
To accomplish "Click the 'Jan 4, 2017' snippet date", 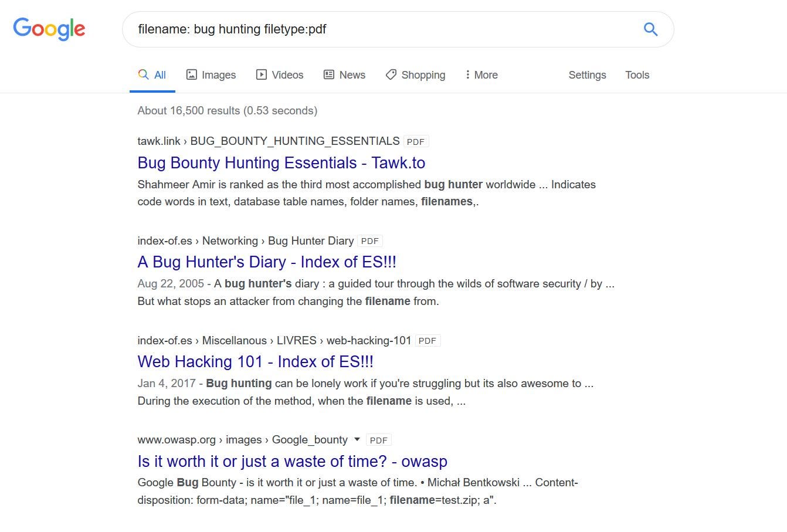I will pyautogui.click(x=167, y=383).
